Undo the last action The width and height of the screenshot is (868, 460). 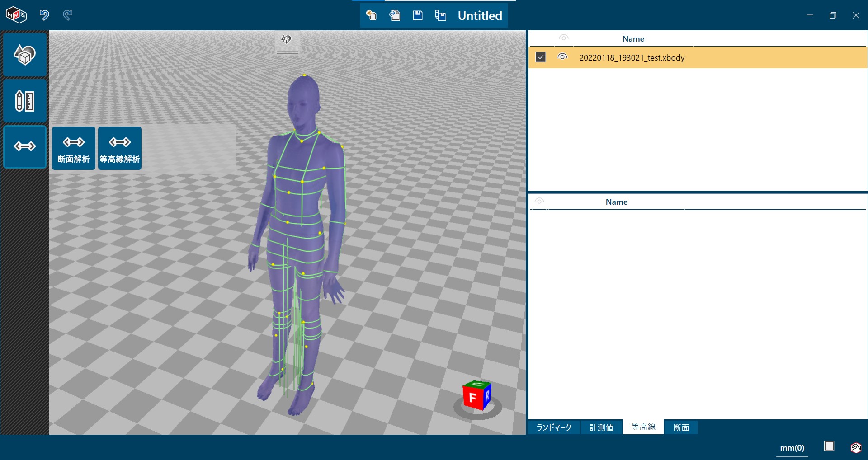click(x=44, y=15)
